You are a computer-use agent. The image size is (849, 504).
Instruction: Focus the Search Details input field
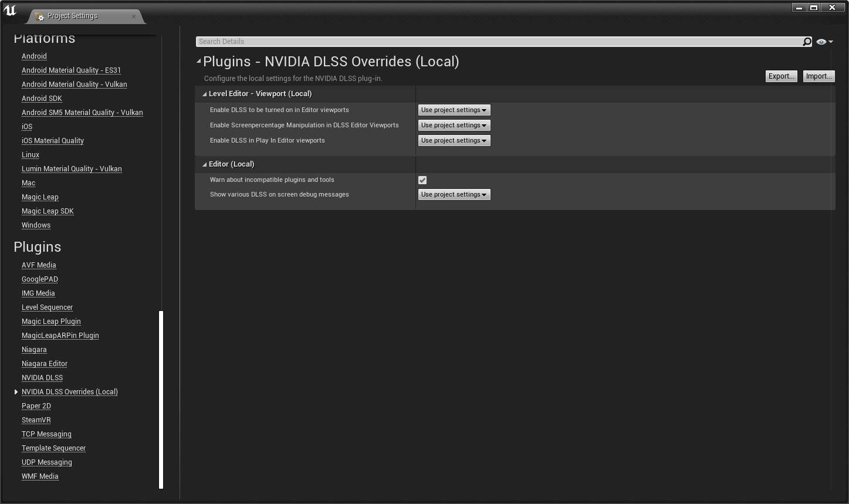click(x=499, y=42)
